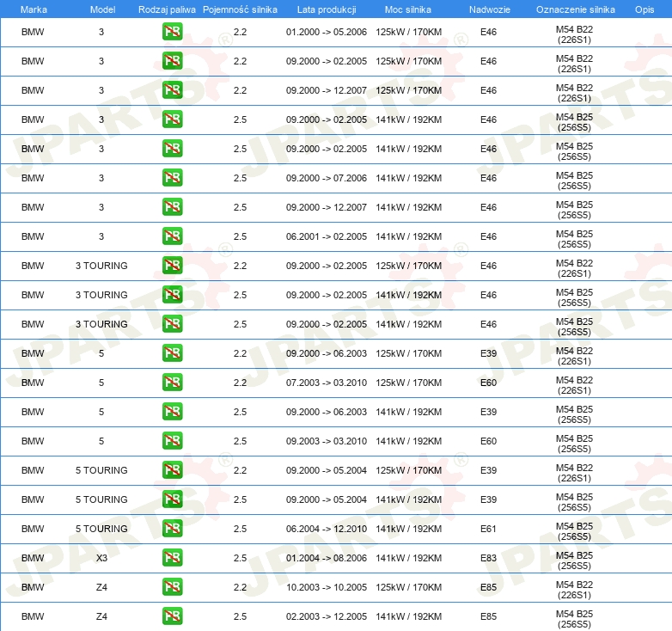Click fuel icon in BMW 3 06.2001 -> 02.2005 row
The image size is (672, 631).
pyautogui.click(x=172, y=236)
